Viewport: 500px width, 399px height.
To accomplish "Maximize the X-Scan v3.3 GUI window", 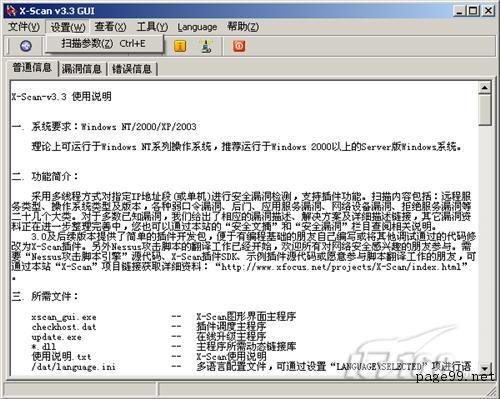I will 473,11.
